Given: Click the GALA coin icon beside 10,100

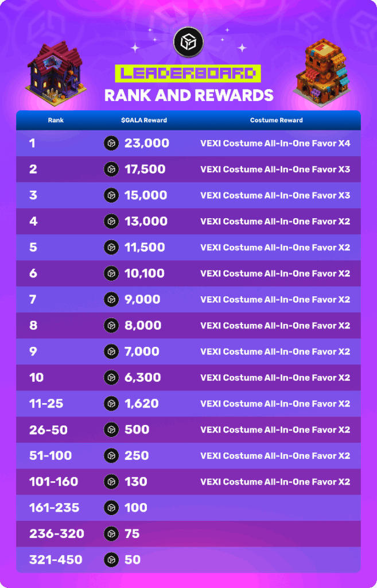Looking at the screenshot, I should [111, 273].
